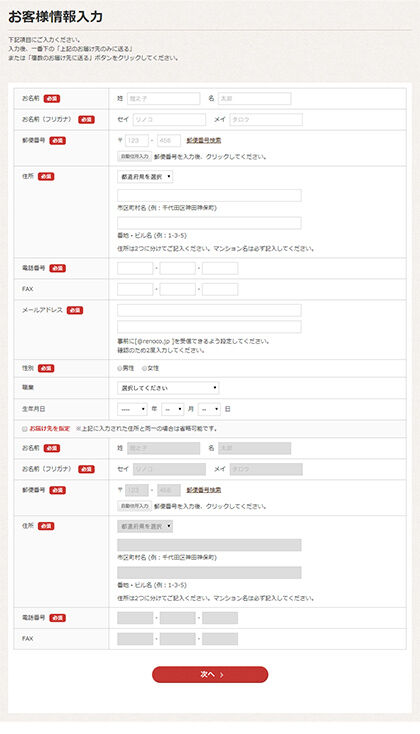Check the お届け先を指定 checkbox

tap(24, 429)
